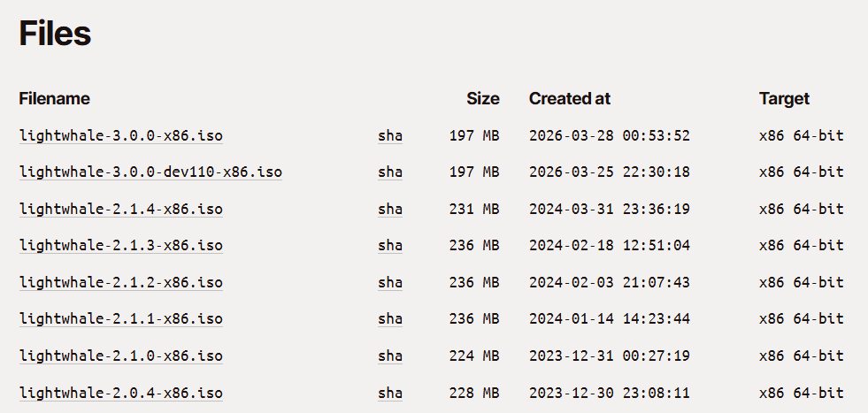Image resolution: width=868 pixels, height=413 pixels.
Task: Click the Size column header
Action: (482, 98)
